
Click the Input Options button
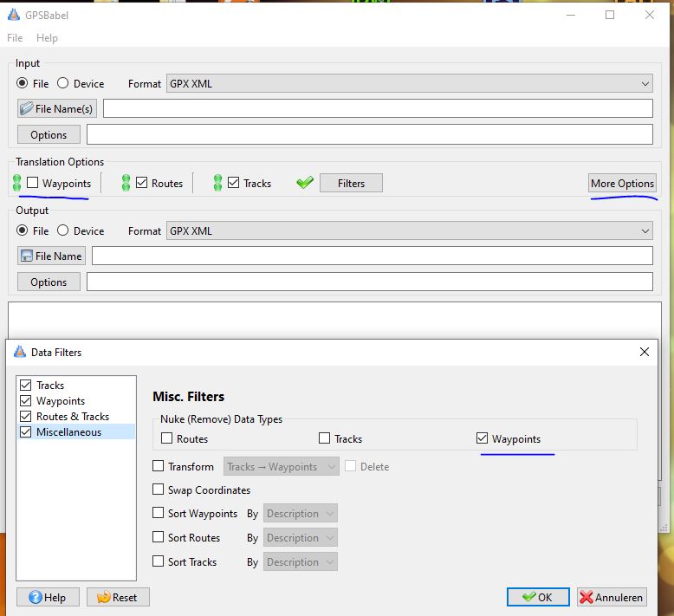(49, 134)
